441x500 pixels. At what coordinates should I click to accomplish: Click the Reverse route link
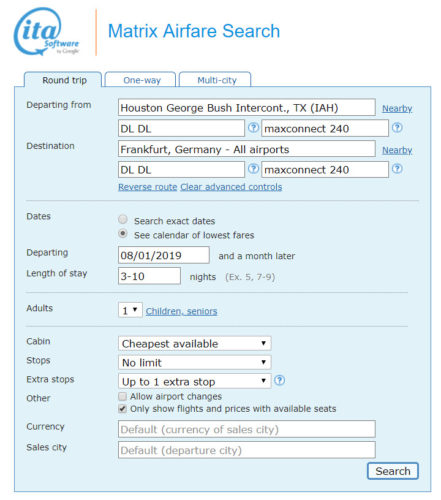tap(148, 187)
